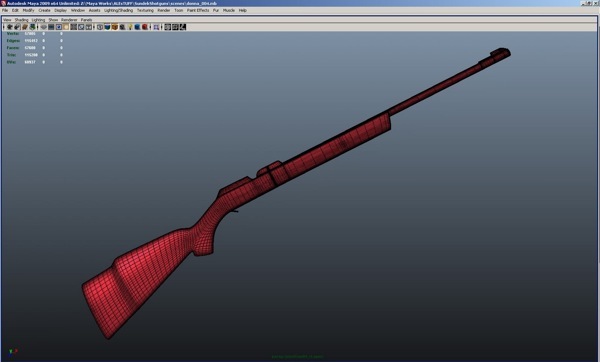Enable Textured checker cube display
The image size is (600, 362).
[122, 27]
